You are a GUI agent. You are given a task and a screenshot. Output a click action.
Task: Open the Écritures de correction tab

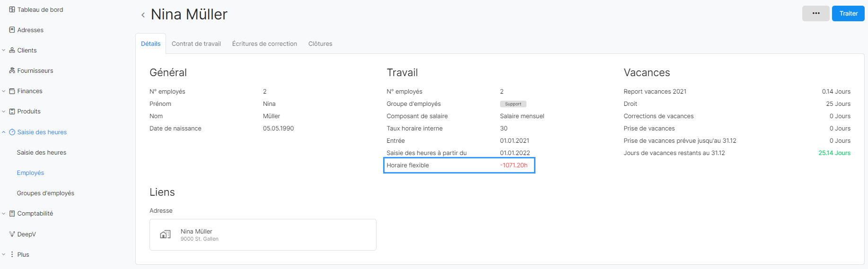(264, 43)
